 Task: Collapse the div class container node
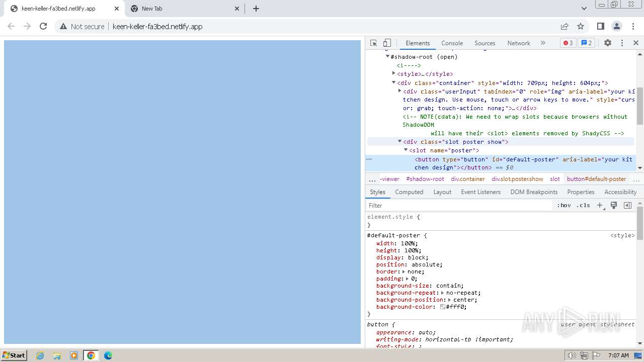[394, 82]
